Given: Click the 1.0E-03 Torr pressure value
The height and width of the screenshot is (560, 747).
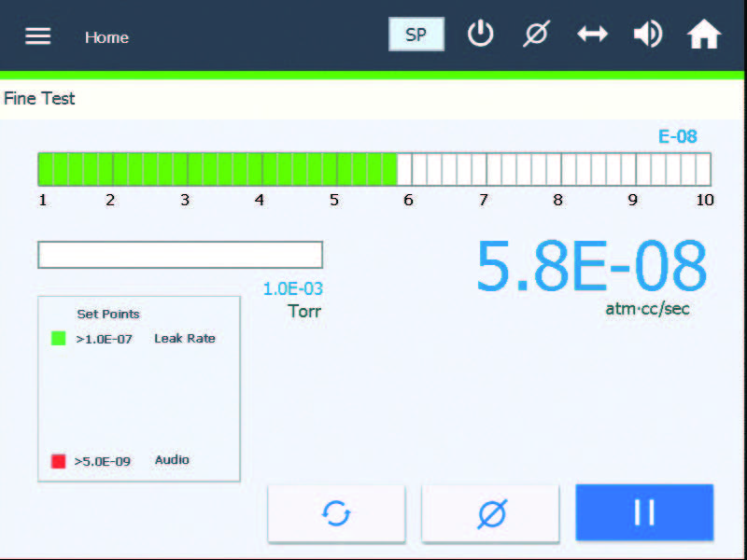Looking at the screenshot, I should click(x=293, y=288).
